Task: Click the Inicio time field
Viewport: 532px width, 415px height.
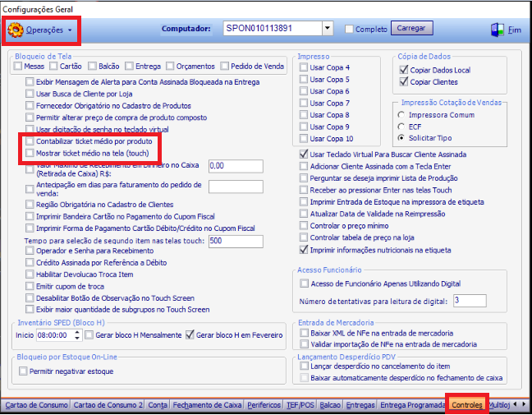Action: [55, 335]
